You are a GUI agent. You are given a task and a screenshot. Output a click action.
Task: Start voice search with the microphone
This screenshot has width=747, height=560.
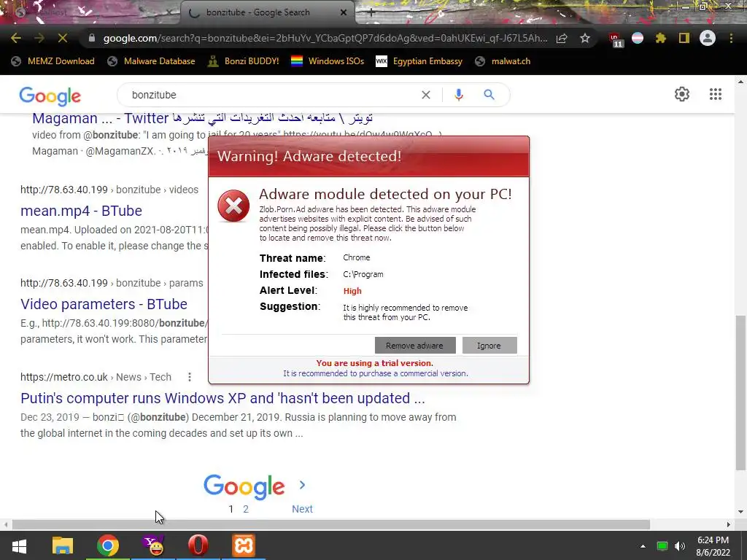click(x=459, y=95)
